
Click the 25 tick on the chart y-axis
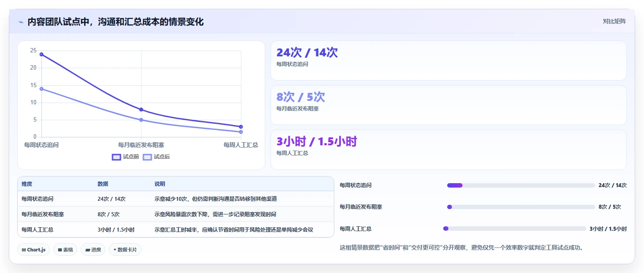[x=33, y=51]
